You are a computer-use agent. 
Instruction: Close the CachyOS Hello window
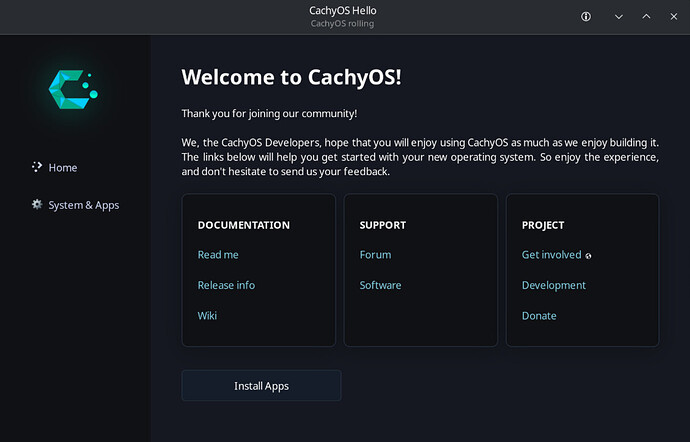tap(674, 17)
